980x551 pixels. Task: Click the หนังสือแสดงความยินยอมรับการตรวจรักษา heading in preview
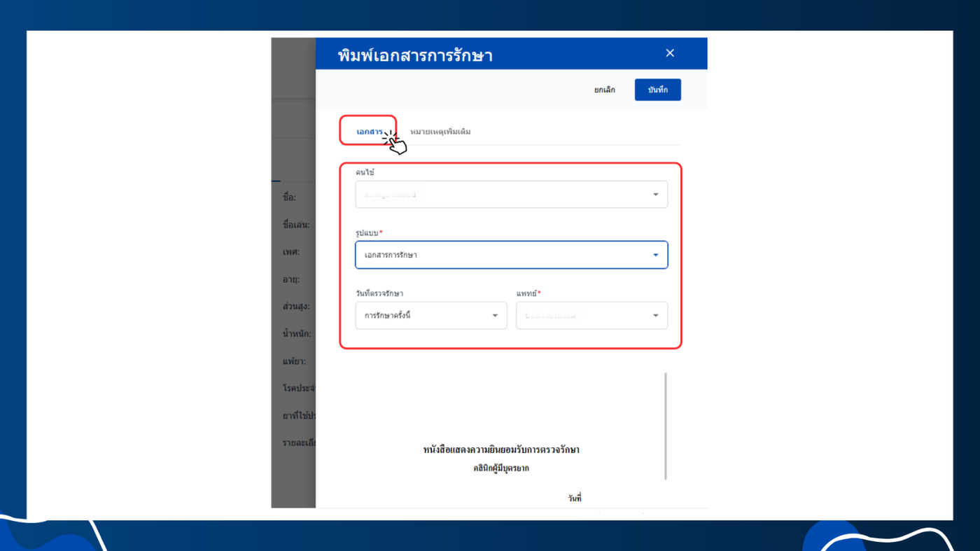pos(501,449)
